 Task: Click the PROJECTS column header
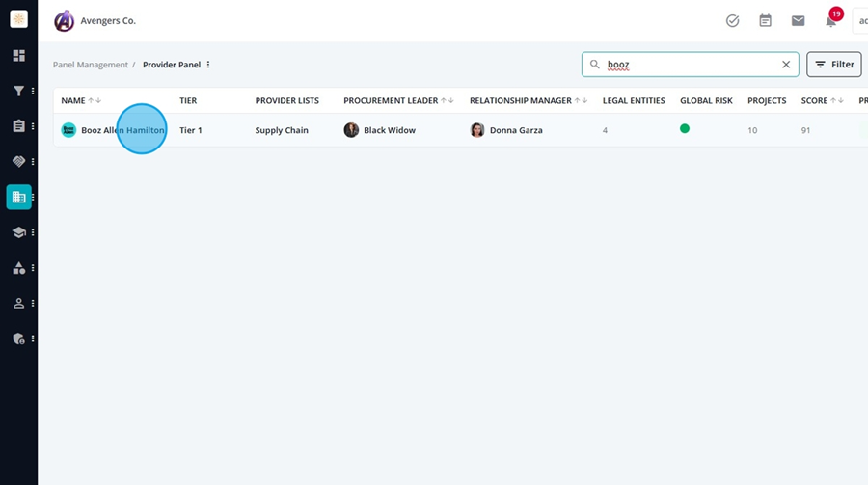click(x=767, y=101)
